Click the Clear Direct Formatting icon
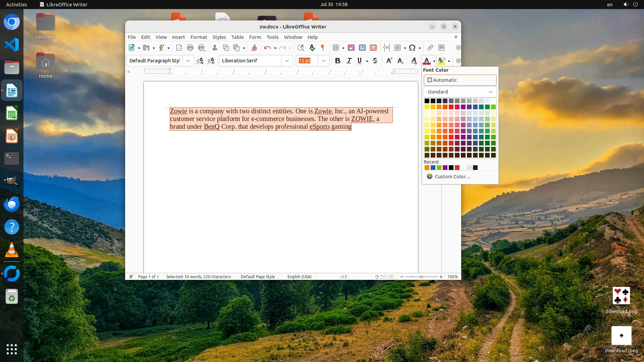This screenshot has width=644, height=362. click(x=414, y=61)
